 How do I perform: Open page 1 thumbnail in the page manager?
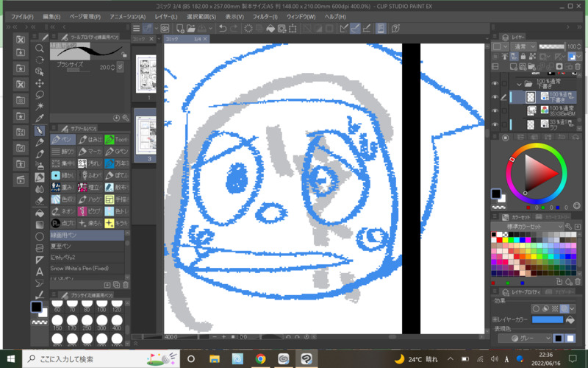point(146,74)
